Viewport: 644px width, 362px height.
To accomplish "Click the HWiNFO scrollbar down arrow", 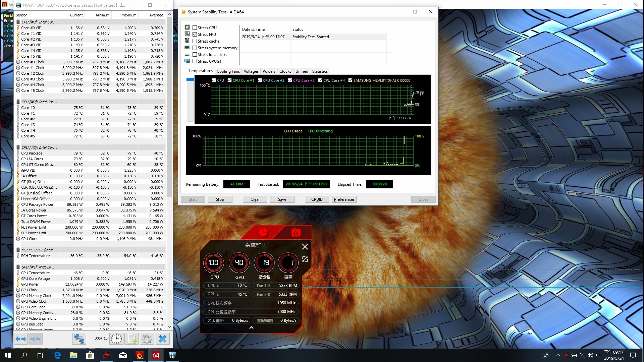I will coord(169,327).
